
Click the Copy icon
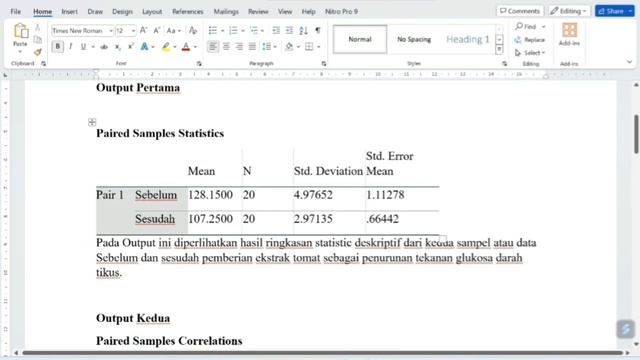coord(38,40)
